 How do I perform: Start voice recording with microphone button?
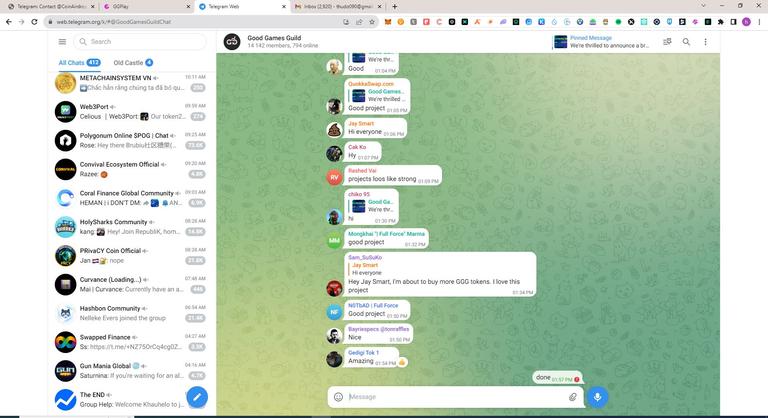(598, 397)
